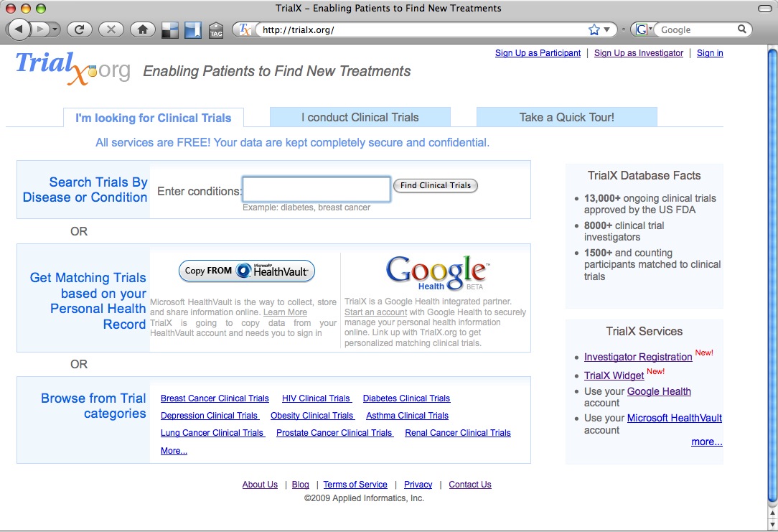This screenshot has width=778, height=532.
Task: Click the Google Health logo
Action: (437, 273)
